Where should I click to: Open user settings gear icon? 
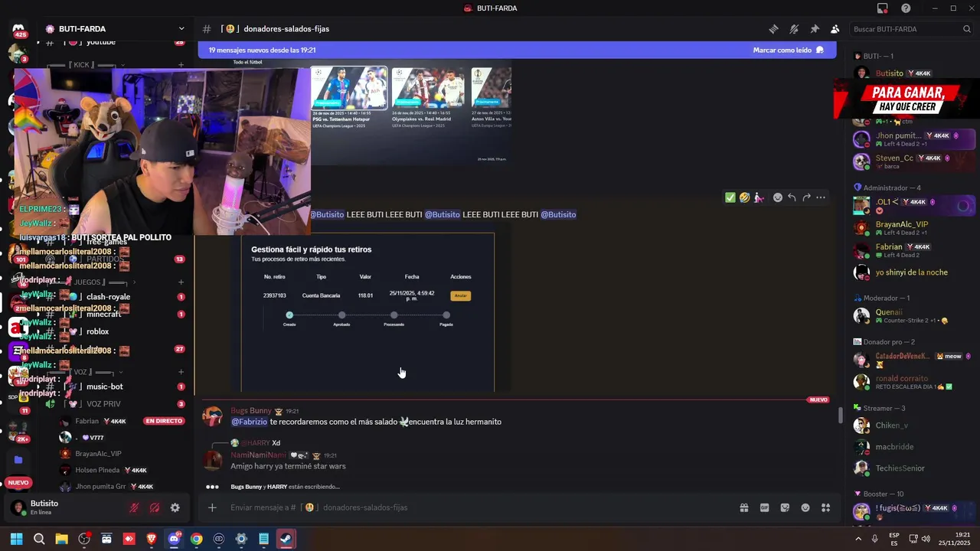coord(175,507)
